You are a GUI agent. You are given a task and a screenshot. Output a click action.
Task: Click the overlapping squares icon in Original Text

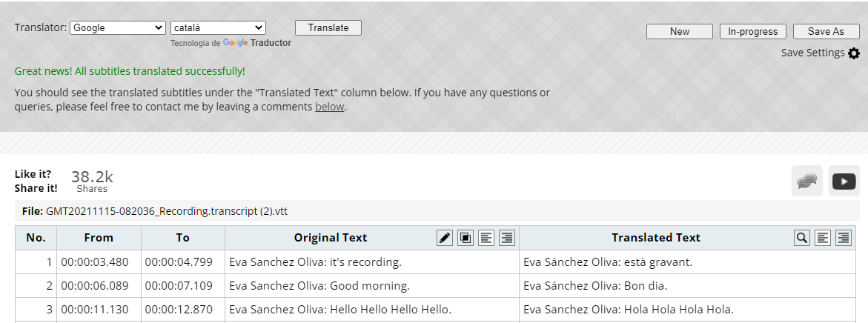466,238
